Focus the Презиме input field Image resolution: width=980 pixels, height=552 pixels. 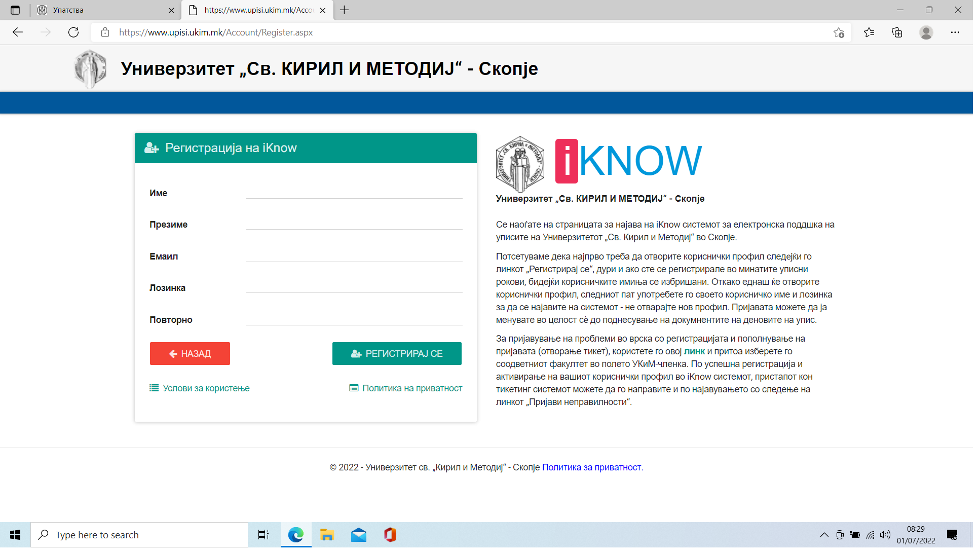[x=354, y=223]
